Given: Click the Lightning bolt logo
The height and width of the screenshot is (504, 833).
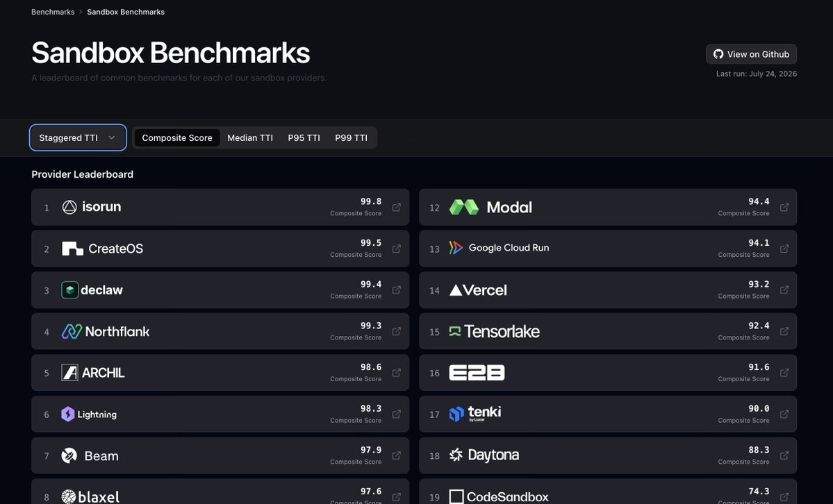Looking at the screenshot, I should point(68,414).
